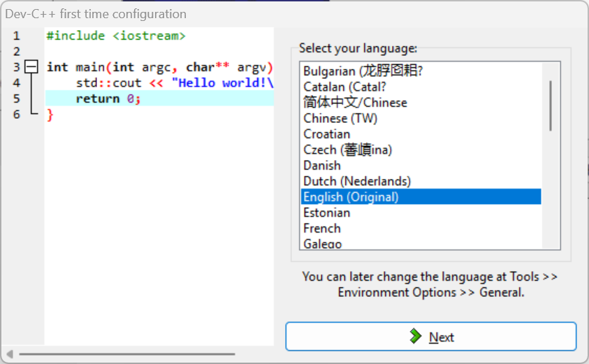Click the language list vertical scrollbar thumb
589x364 pixels.
(551, 105)
